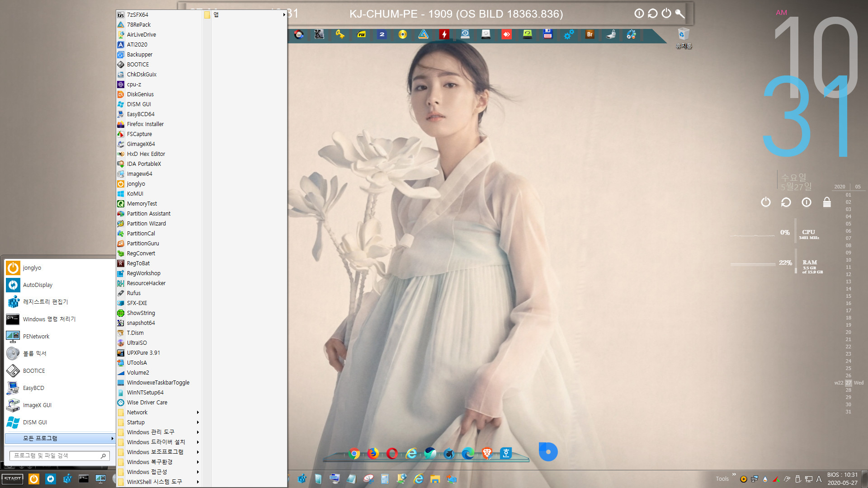Click 모든 프로그램 all programs button
The image size is (868, 488).
click(x=60, y=438)
